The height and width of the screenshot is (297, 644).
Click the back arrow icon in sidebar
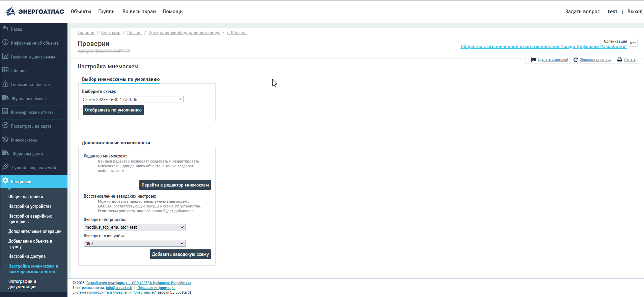(5, 29)
